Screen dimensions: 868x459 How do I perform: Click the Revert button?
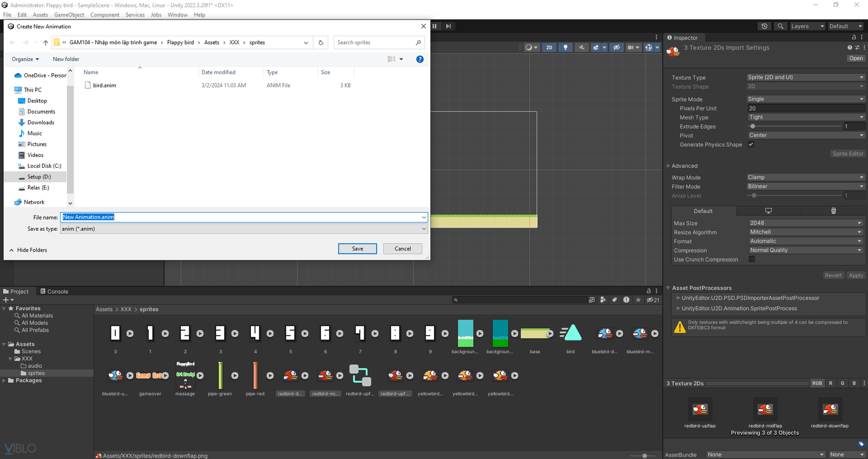(833, 275)
